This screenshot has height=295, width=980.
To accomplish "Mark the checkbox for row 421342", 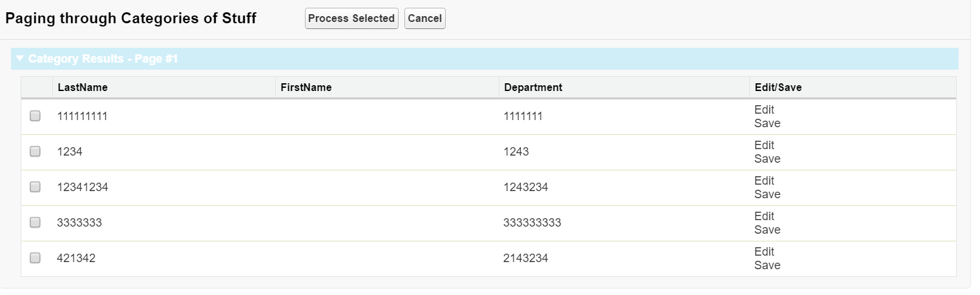I will (36, 258).
